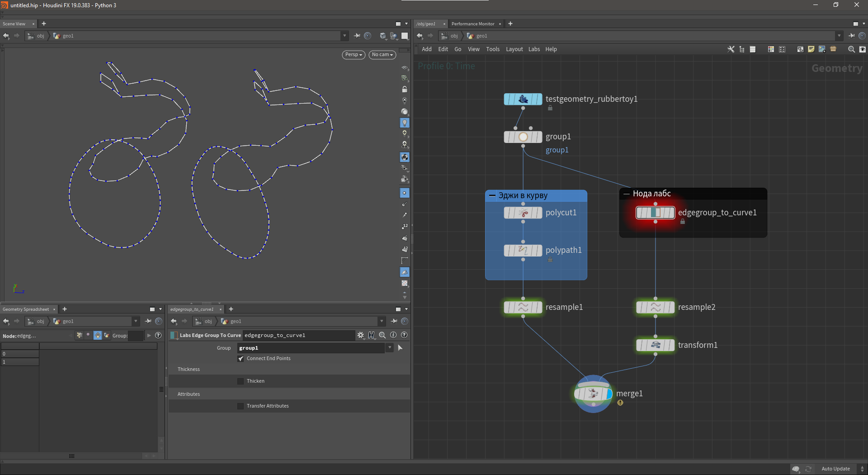868x475 pixels.
Task: Enable Transfer Attributes checkbox
Action: [x=241, y=406]
